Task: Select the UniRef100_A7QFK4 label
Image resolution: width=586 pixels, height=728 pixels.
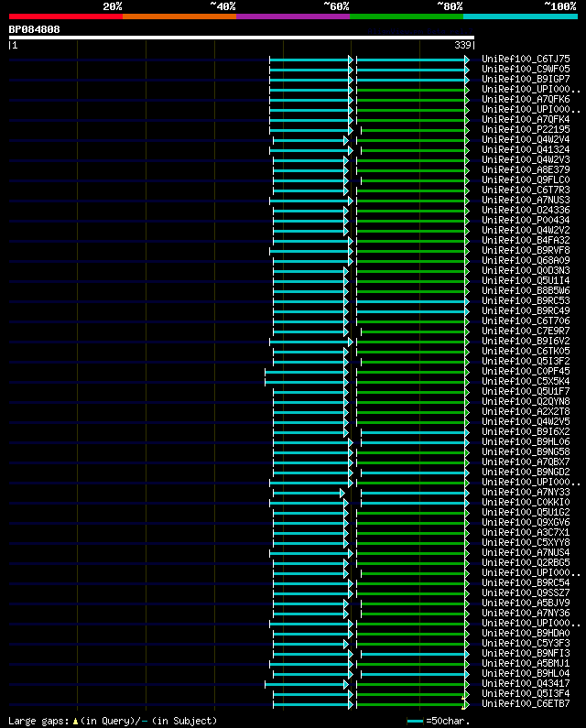Action: tap(526, 119)
